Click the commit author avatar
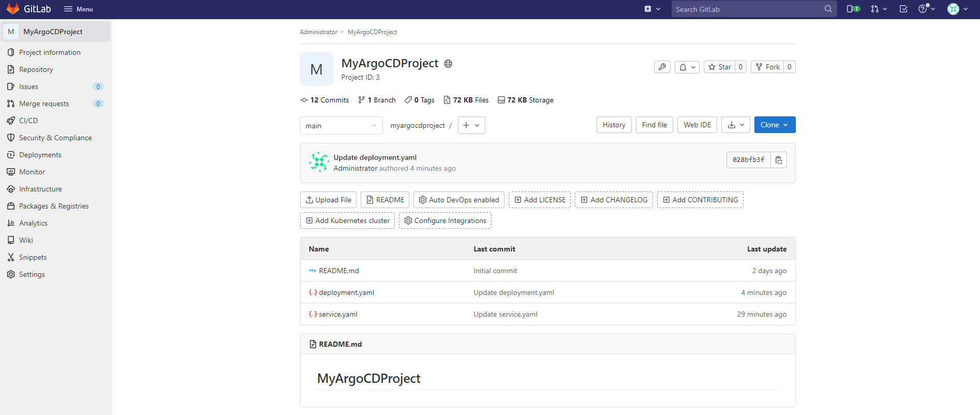This screenshot has height=415, width=980. (319, 162)
